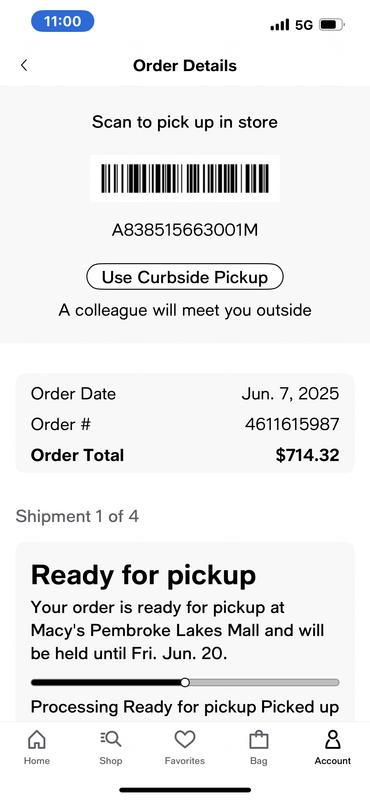Tap the order progress bar marker
The height and width of the screenshot is (800, 370).
[x=185, y=682]
